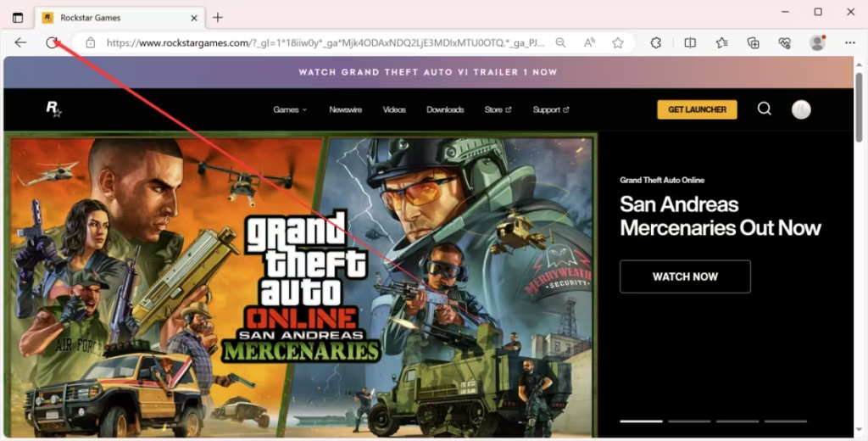Open the Rockstar account avatar
Image resolution: width=868 pixels, height=441 pixels.
pyautogui.click(x=801, y=109)
